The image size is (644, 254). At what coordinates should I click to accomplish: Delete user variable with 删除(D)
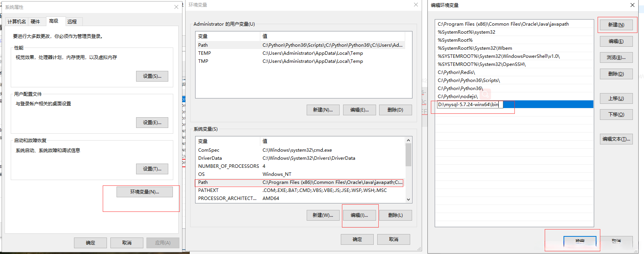click(395, 110)
